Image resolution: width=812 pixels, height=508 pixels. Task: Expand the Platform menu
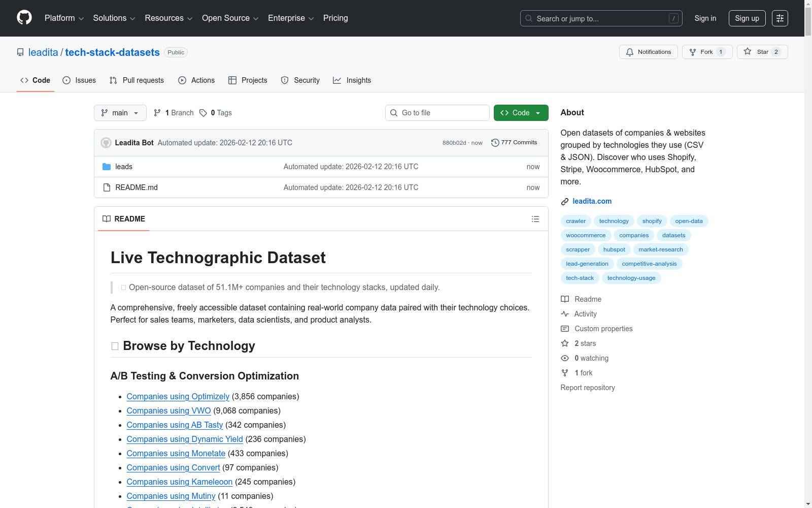[x=64, y=18]
